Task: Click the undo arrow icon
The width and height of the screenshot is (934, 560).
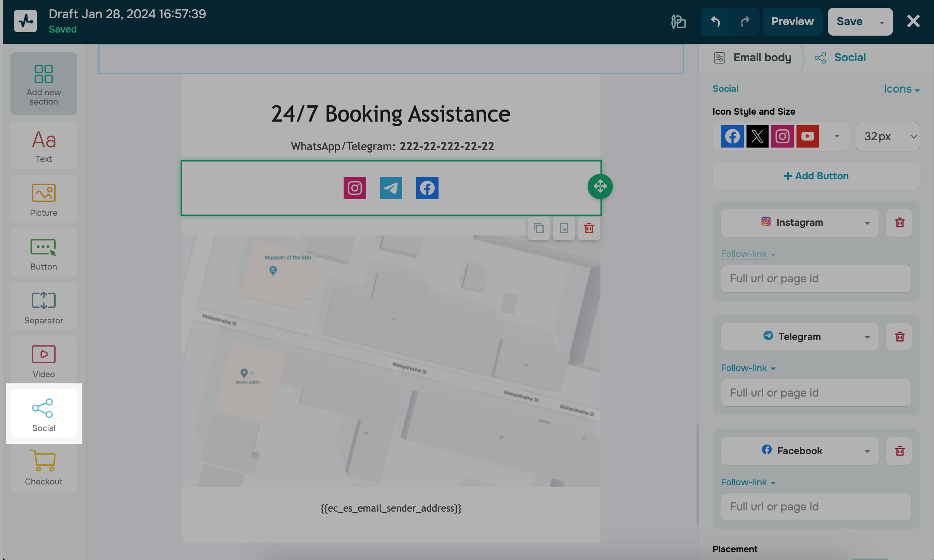Action: point(715,22)
